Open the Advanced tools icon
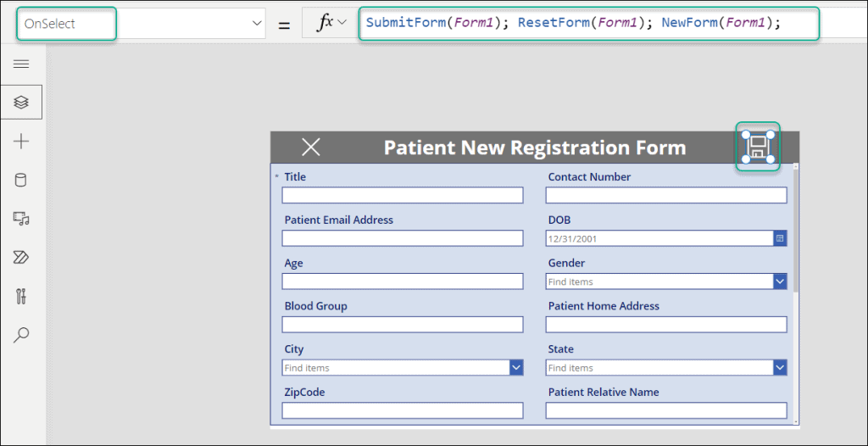The height and width of the screenshot is (446, 868). (21, 297)
